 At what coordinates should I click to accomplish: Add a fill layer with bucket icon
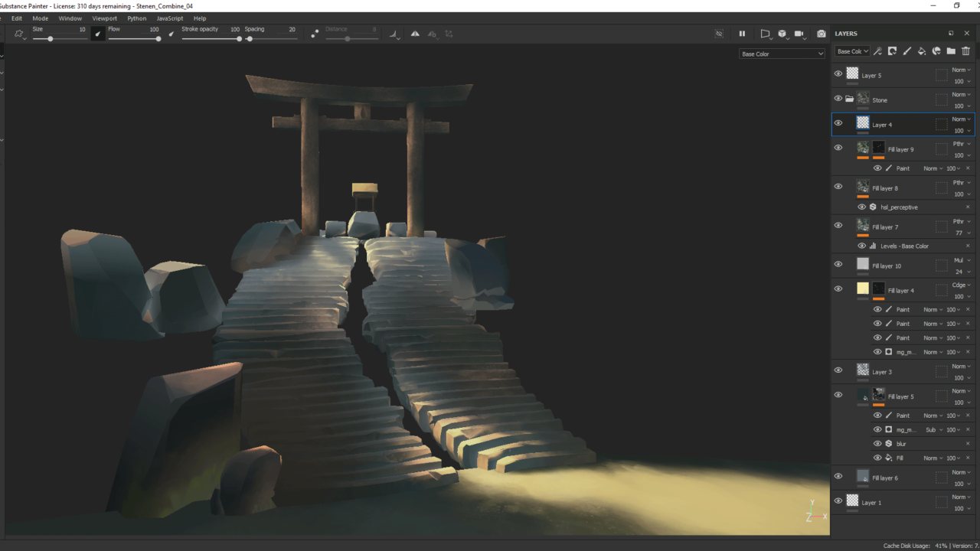click(921, 51)
